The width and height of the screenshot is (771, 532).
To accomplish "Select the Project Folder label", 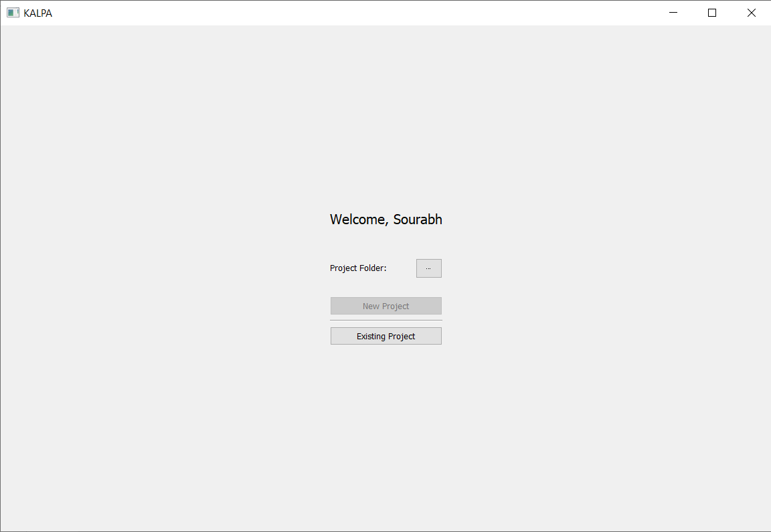I will pyautogui.click(x=358, y=268).
